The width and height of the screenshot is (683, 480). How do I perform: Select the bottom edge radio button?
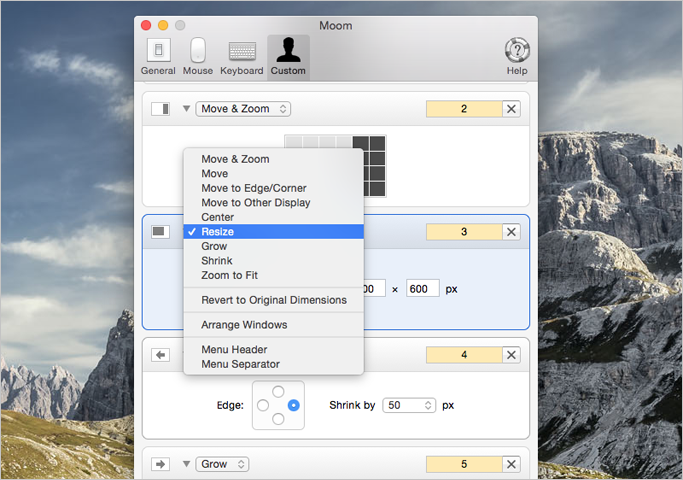tap(278, 419)
